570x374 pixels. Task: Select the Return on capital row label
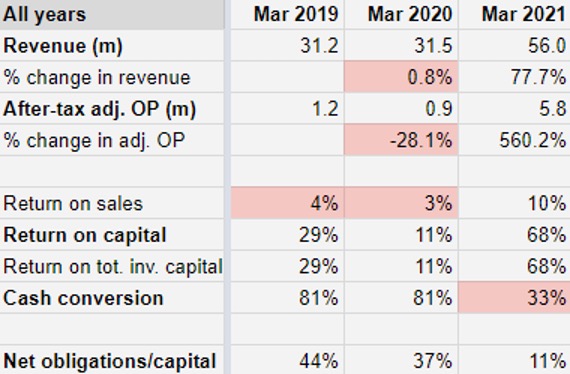pos(85,236)
